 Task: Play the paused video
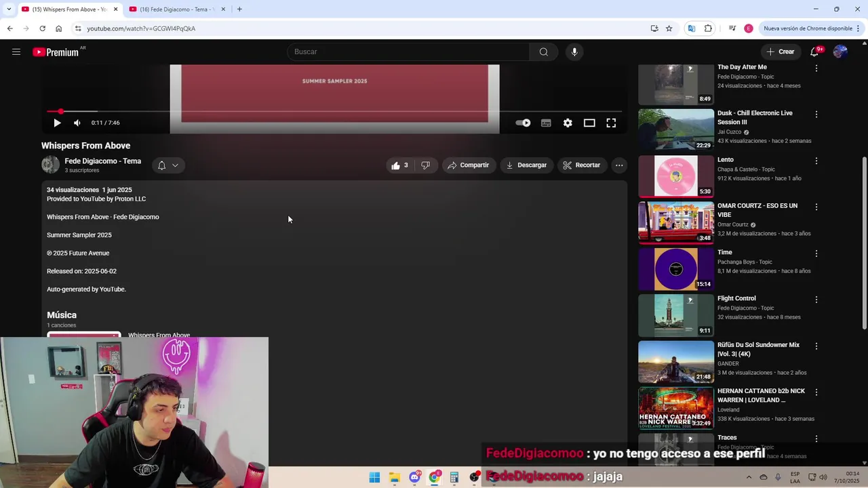click(57, 123)
